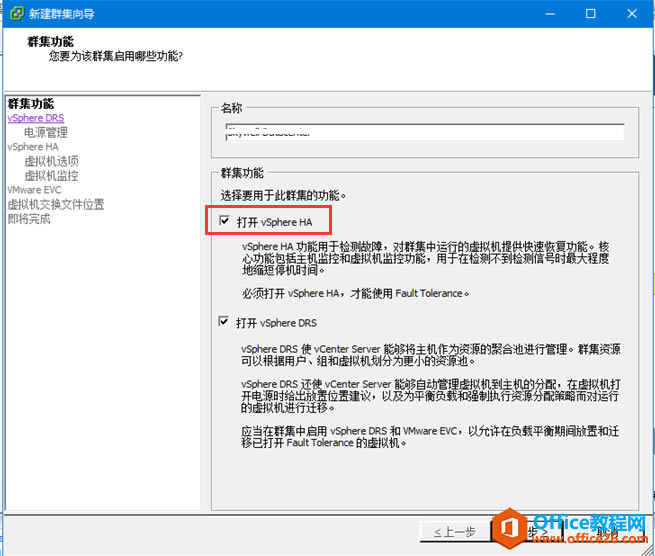Minimize the 新建群集向导 window
Image resolution: width=655 pixels, height=556 pixels.
[x=550, y=14]
